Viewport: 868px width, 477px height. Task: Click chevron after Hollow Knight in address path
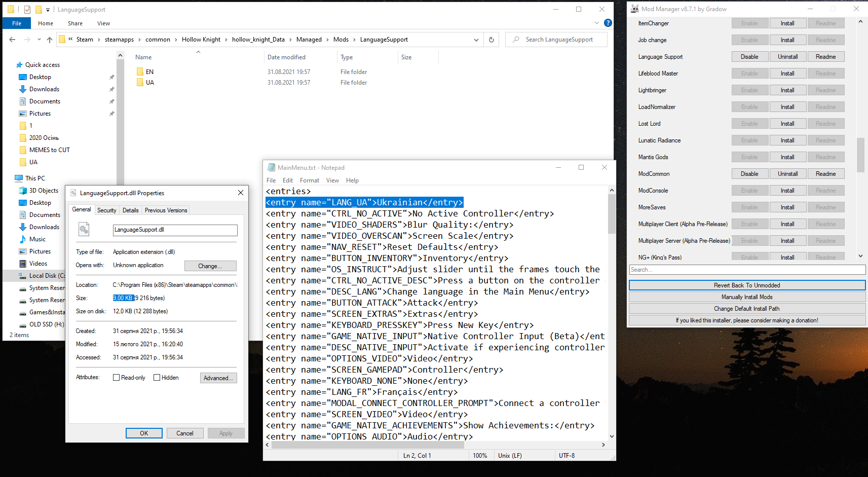coord(226,40)
